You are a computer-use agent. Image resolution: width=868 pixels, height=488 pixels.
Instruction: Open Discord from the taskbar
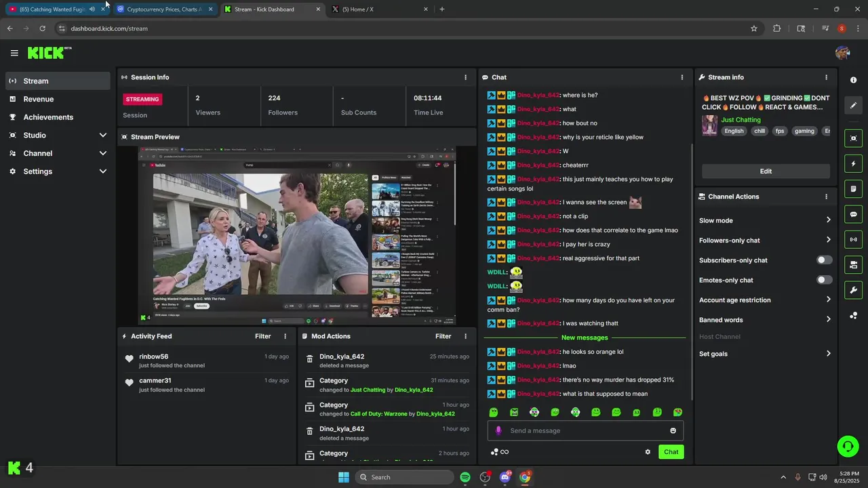click(505, 477)
